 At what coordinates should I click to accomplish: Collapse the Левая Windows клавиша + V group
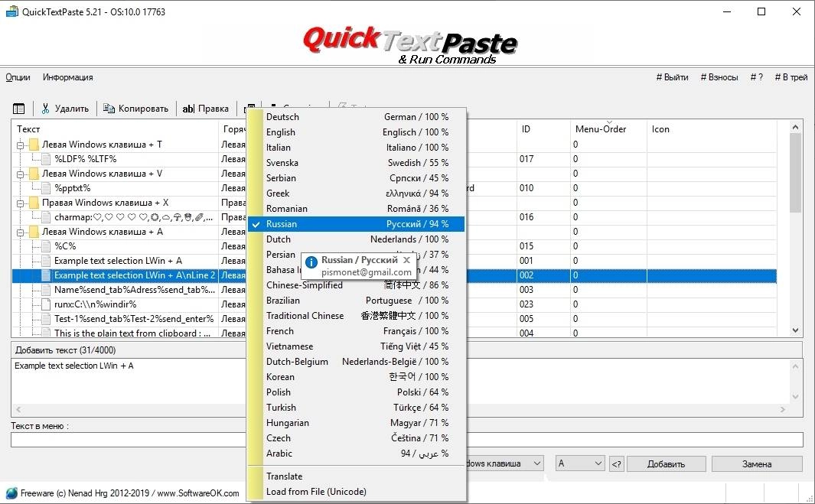click(20, 174)
